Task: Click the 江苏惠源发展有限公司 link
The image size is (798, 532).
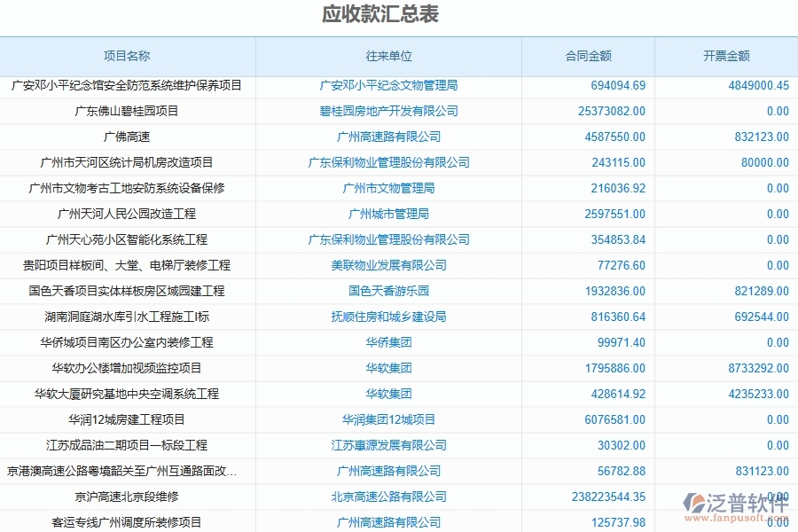Action: coord(388,445)
